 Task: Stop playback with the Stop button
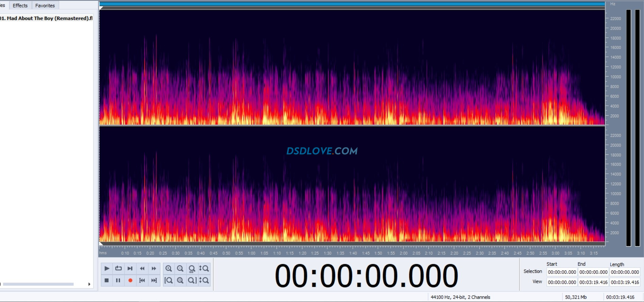(106, 280)
